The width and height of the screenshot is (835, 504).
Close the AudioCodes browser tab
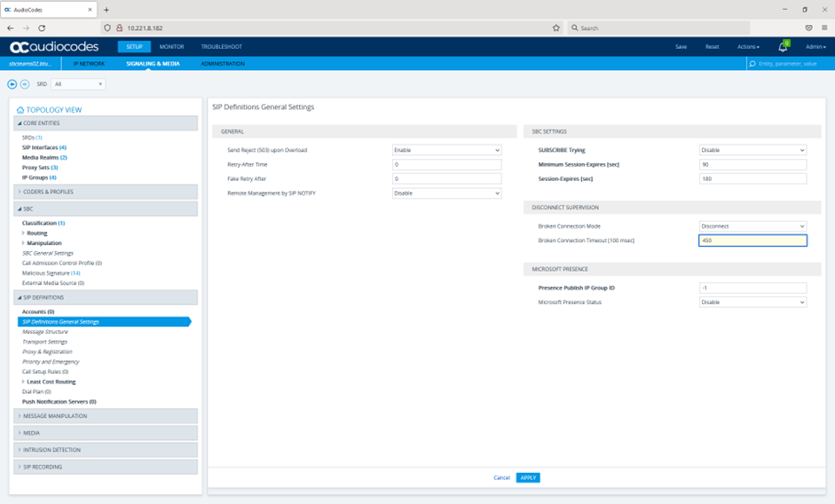(x=90, y=10)
